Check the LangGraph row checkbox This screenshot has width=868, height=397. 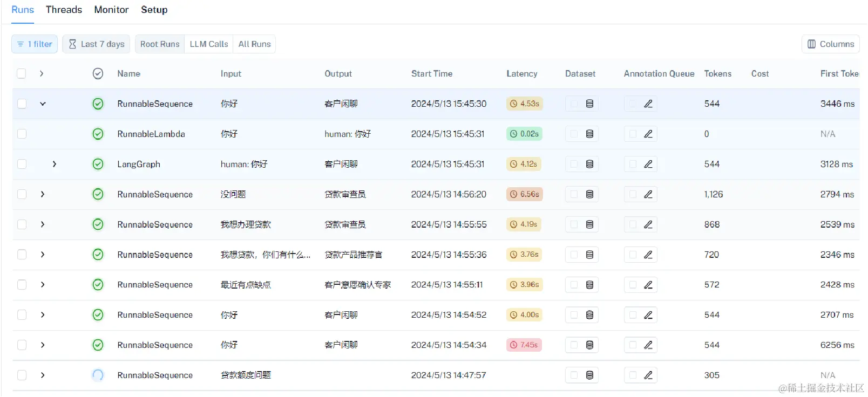pos(22,164)
